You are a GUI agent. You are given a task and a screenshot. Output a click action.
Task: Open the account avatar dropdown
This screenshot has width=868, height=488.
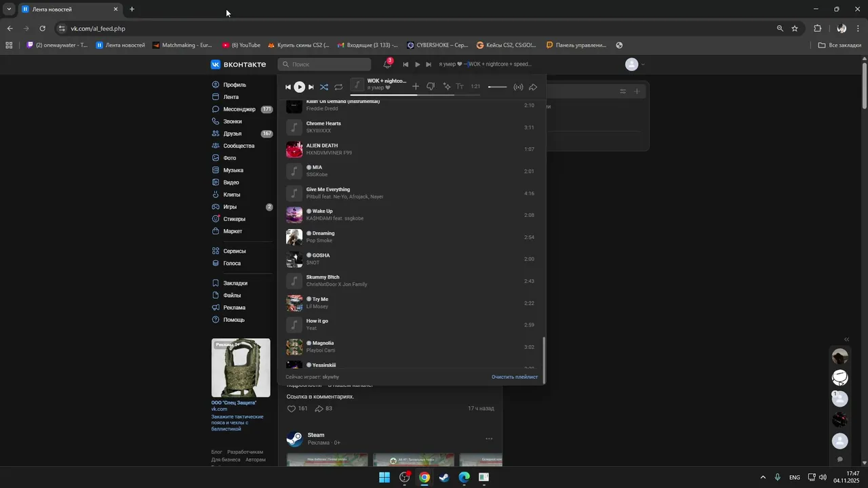tap(635, 64)
